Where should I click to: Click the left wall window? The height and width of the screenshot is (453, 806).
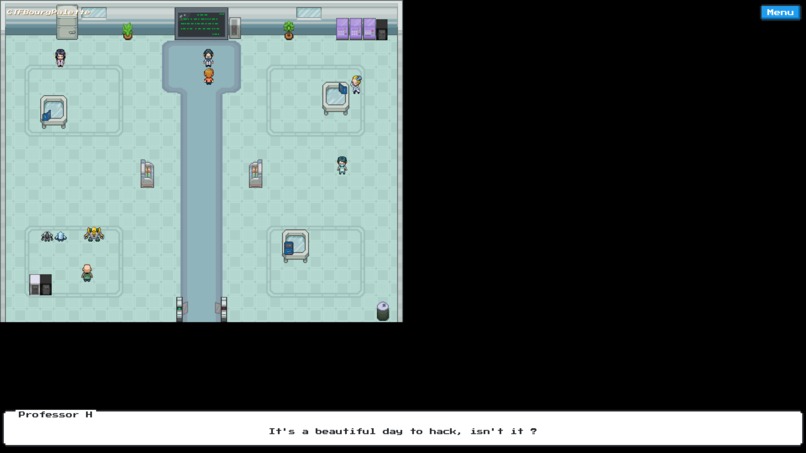[94, 13]
